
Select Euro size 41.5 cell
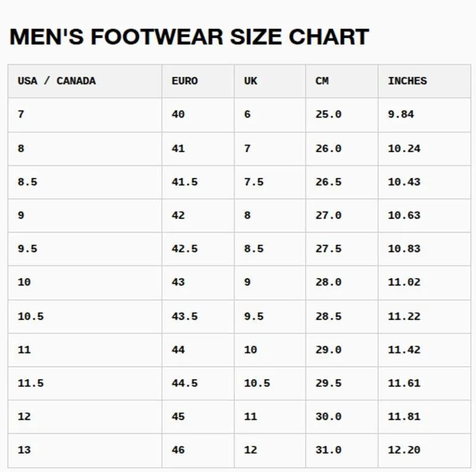point(198,182)
